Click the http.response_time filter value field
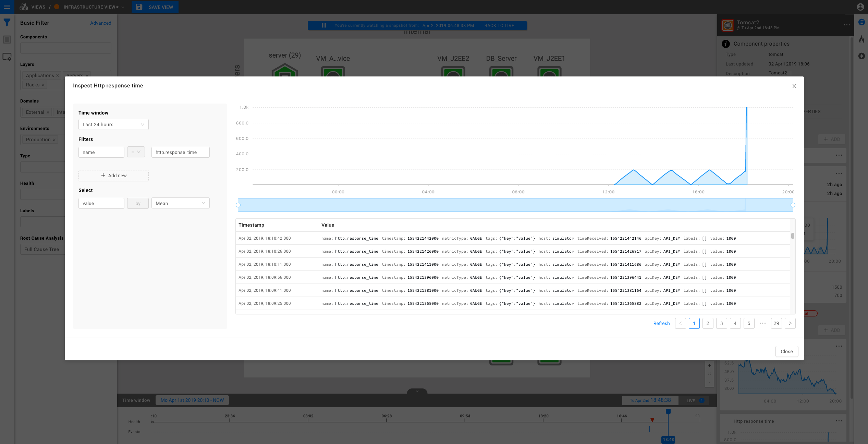The image size is (868, 444). [181, 152]
